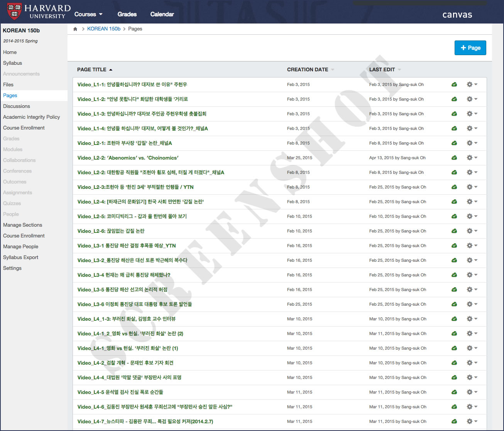This screenshot has height=431, width=504.
Task: Open Manage People in the sidebar
Action: tap(21, 247)
